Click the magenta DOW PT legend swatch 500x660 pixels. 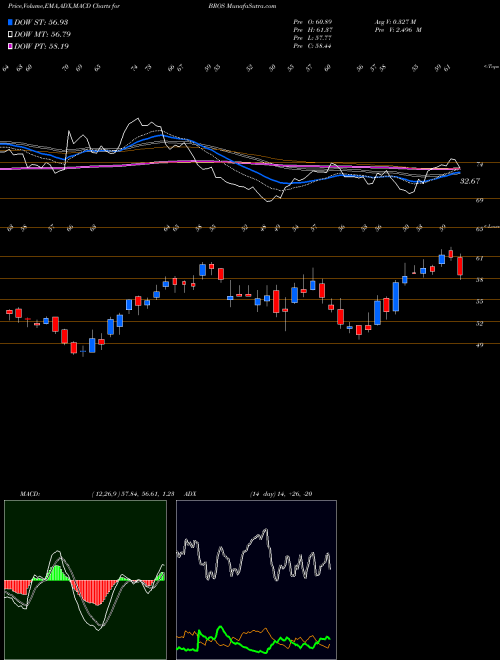10,46
